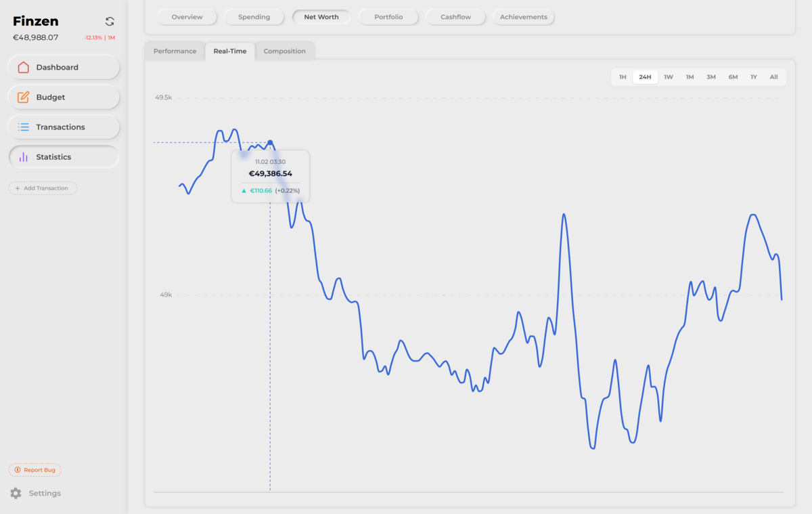Viewport: 812px width, 514px height.
Task: View the Cashflow section
Action: (x=455, y=17)
